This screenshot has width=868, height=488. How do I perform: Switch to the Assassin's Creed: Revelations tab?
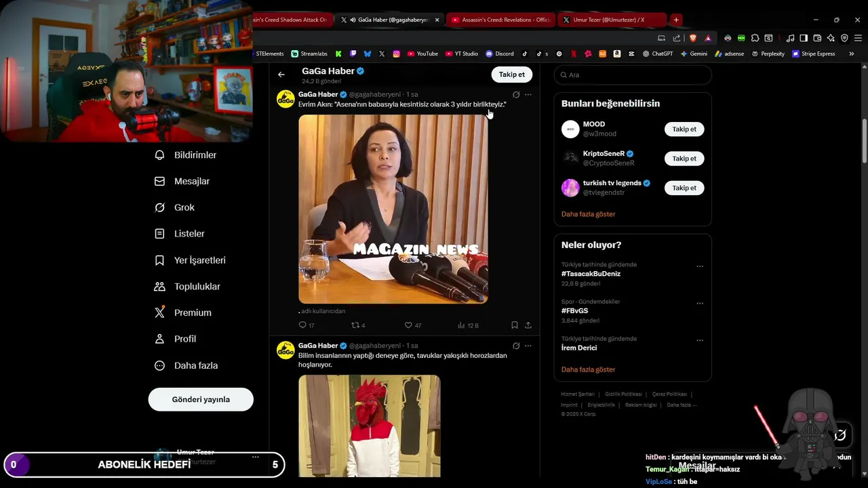coord(500,20)
